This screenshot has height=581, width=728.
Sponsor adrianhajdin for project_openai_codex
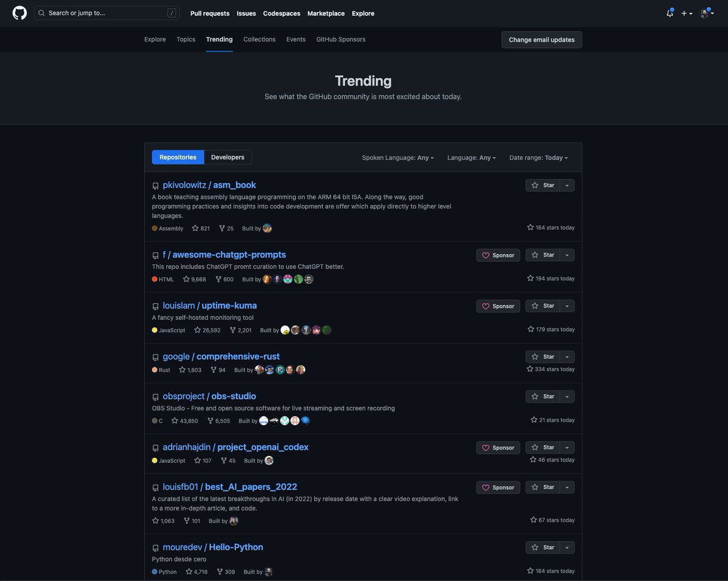498,448
